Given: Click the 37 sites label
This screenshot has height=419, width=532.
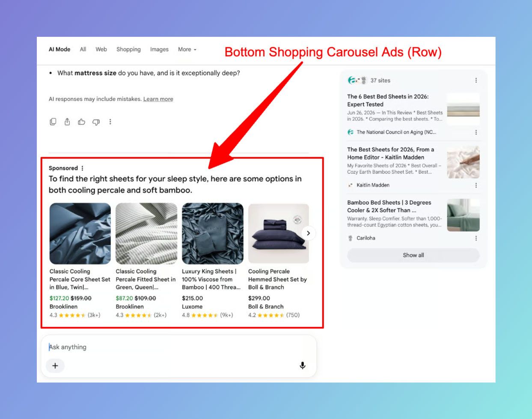Looking at the screenshot, I should (380, 80).
